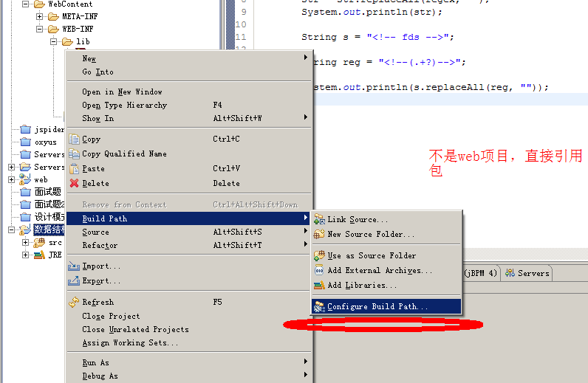This screenshot has height=383, width=588.
Task: Open the Refactor submenu
Action: (189, 245)
